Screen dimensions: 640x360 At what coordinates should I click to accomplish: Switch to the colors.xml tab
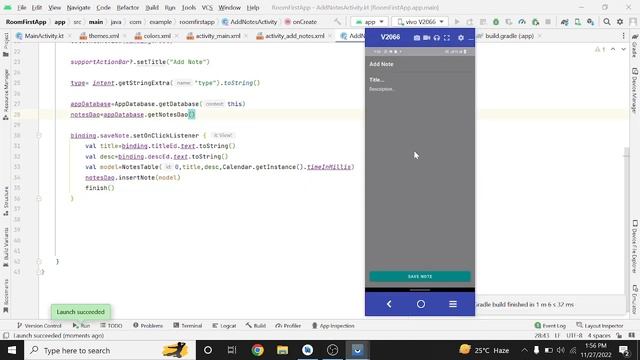(157, 36)
